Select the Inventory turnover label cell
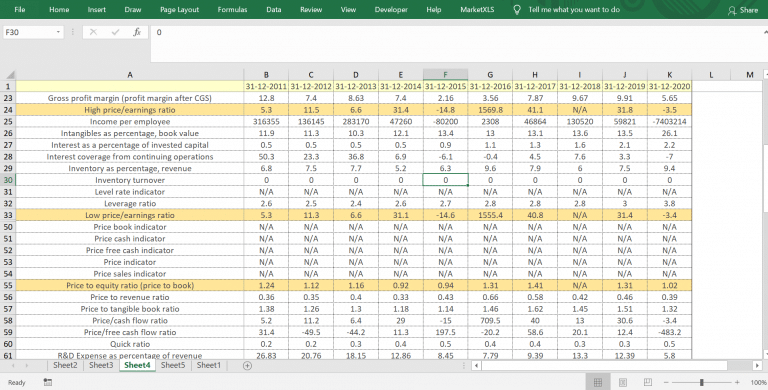 (130, 180)
